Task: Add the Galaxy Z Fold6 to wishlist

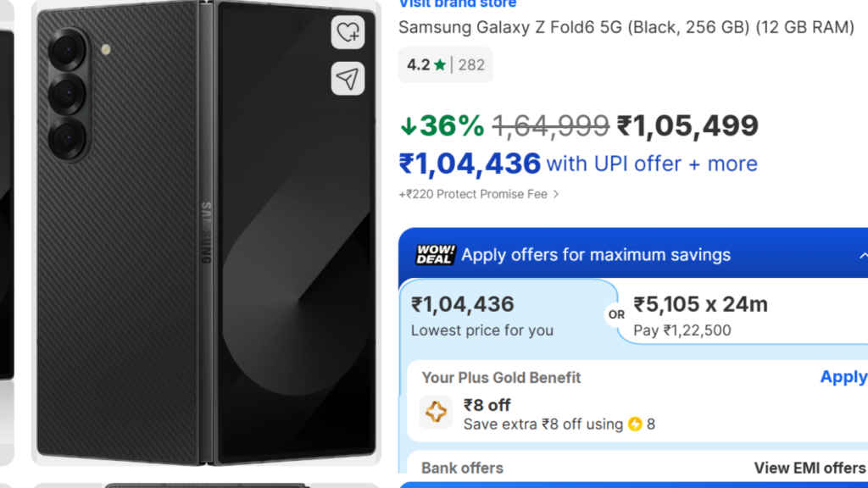Action: click(348, 34)
